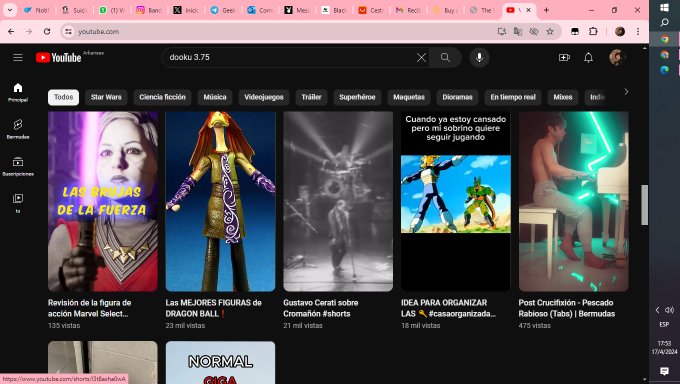Switch to the WhatsApp tab
The width and height of the screenshot is (680, 384).
pos(111,10)
